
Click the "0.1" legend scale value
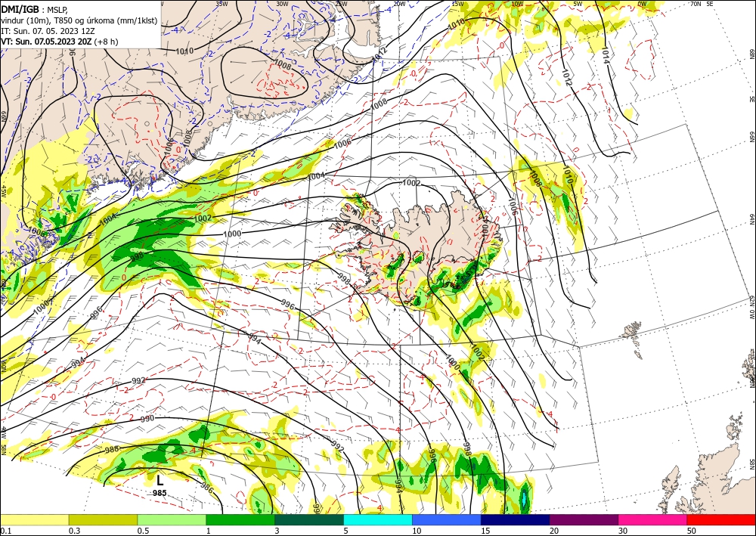pos(5,531)
